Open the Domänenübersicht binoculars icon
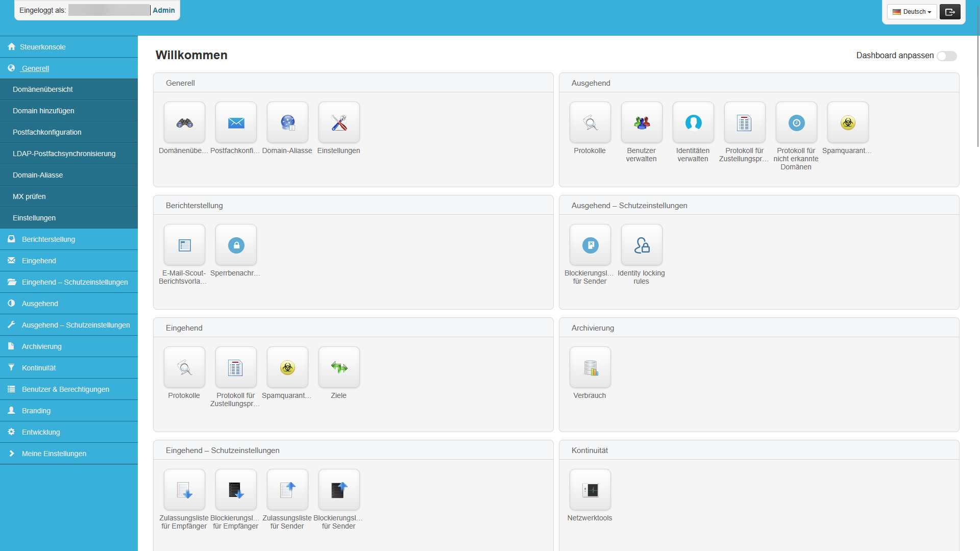The image size is (980, 551). (x=184, y=122)
